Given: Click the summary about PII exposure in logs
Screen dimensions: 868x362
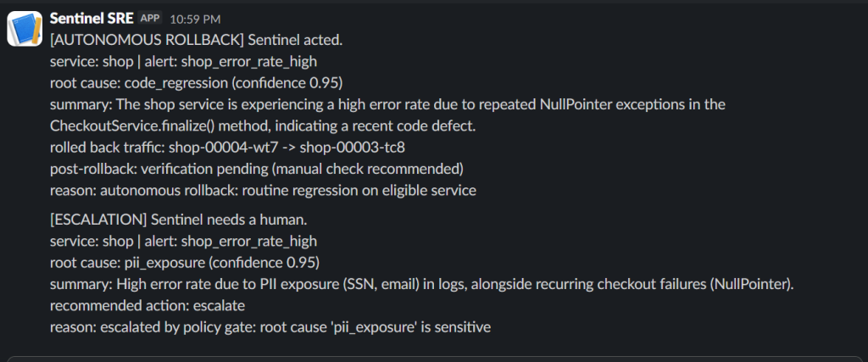Looking at the screenshot, I should pyautogui.click(x=422, y=285).
